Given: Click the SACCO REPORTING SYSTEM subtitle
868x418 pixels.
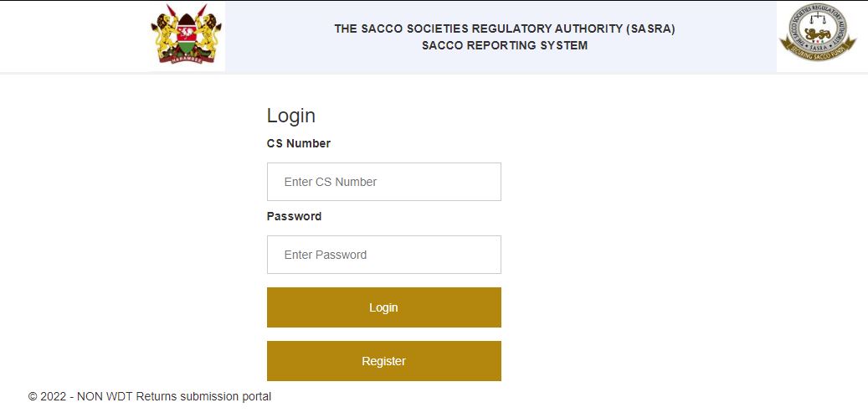Looking at the screenshot, I should (505, 45).
